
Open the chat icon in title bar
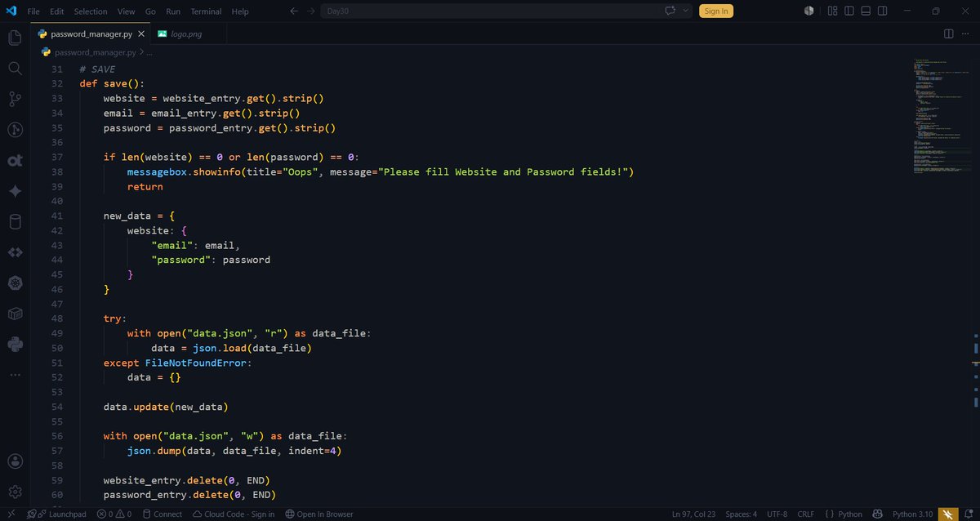pyautogui.click(x=670, y=11)
